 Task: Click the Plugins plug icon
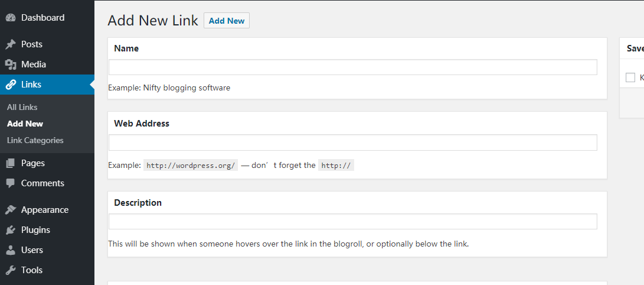click(x=11, y=230)
